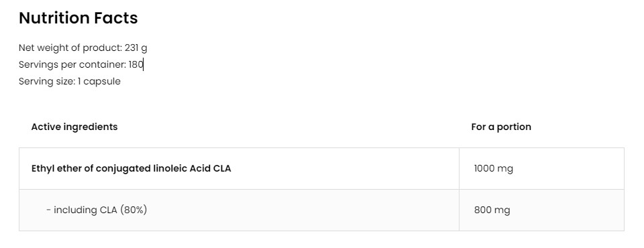
Task: Click the Active ingredients column header
Action: point(74,127)
